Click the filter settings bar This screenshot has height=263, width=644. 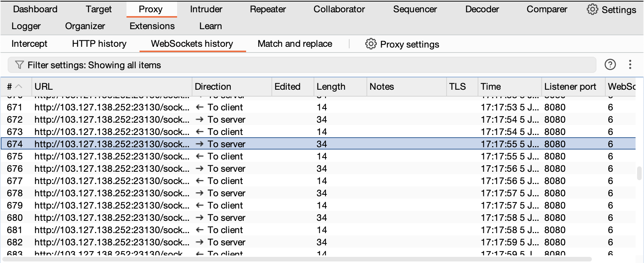coord(301,65)
